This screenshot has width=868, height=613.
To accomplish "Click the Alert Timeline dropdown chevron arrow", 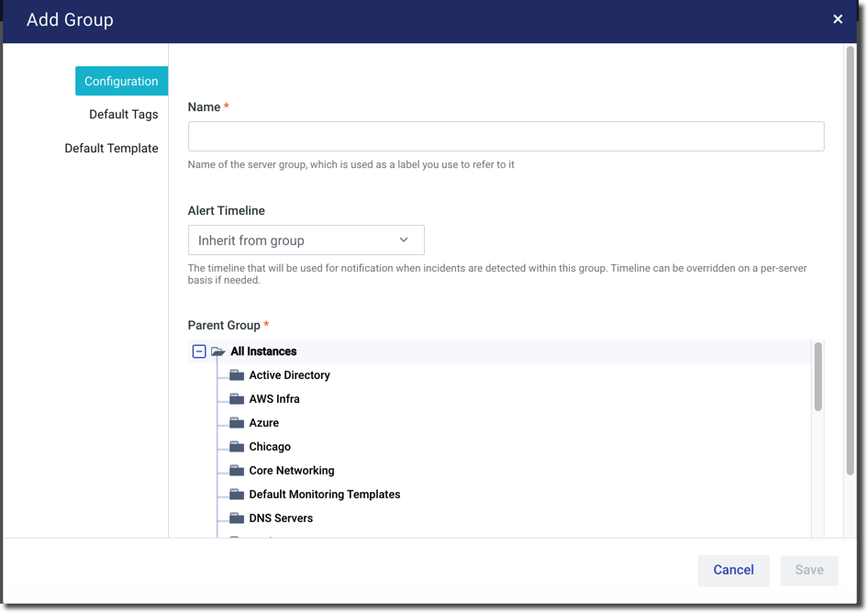I will tap(404, 240).
